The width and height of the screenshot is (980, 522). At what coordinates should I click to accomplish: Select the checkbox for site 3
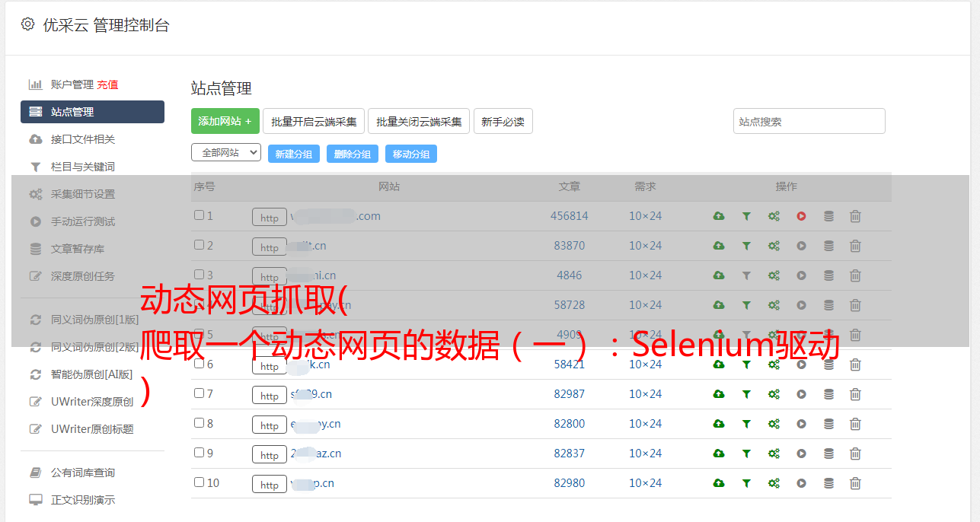click(x=199, y=275)
